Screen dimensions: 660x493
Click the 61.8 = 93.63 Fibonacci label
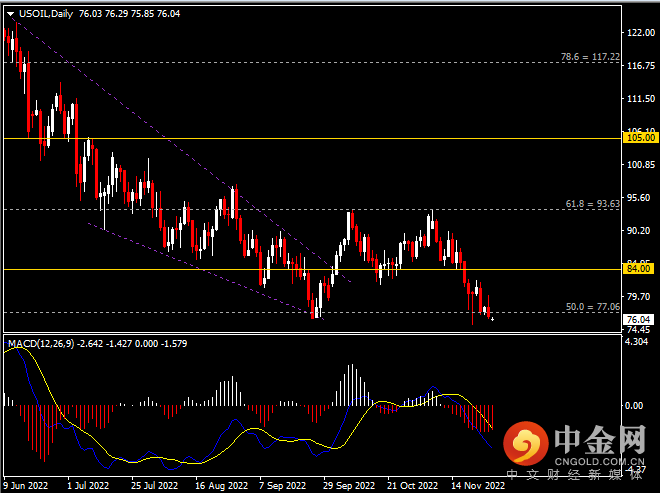(593, 203)
